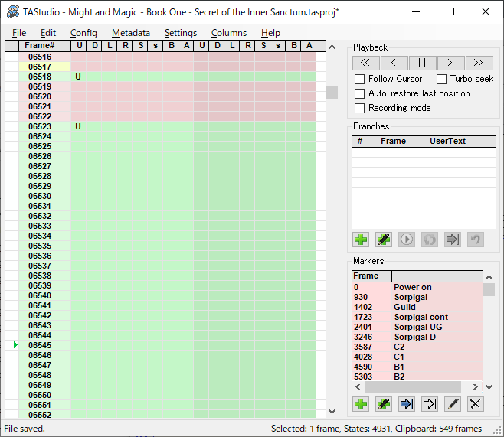
Task: Edit selected marker with the pencil icon
Action: pyautogui.click(x=453, y=404)
